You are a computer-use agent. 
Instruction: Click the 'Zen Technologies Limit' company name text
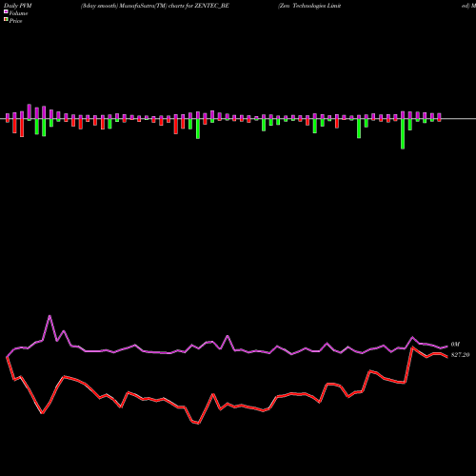coord(309,6)
